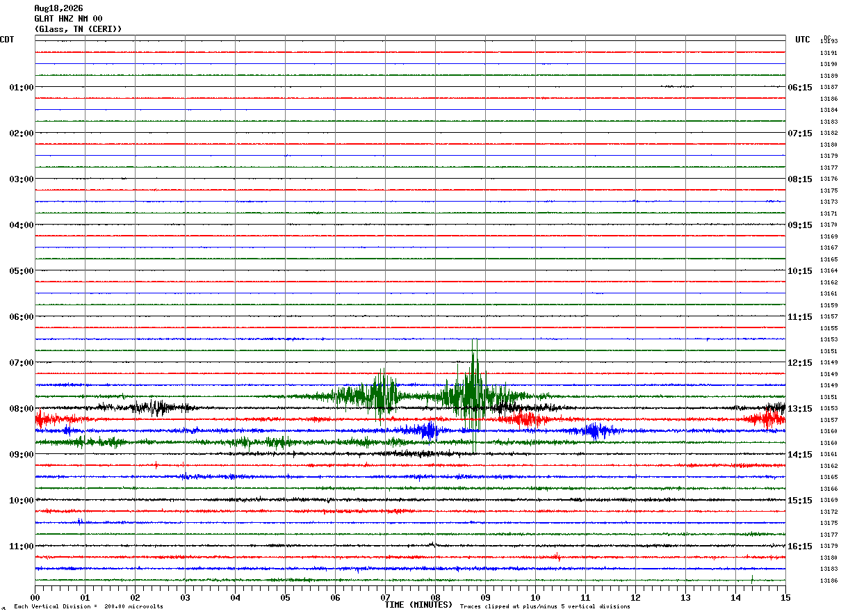The image size is (841, 616).
Task: Click the 10:15 UTC time label
Action: (800, 271)
